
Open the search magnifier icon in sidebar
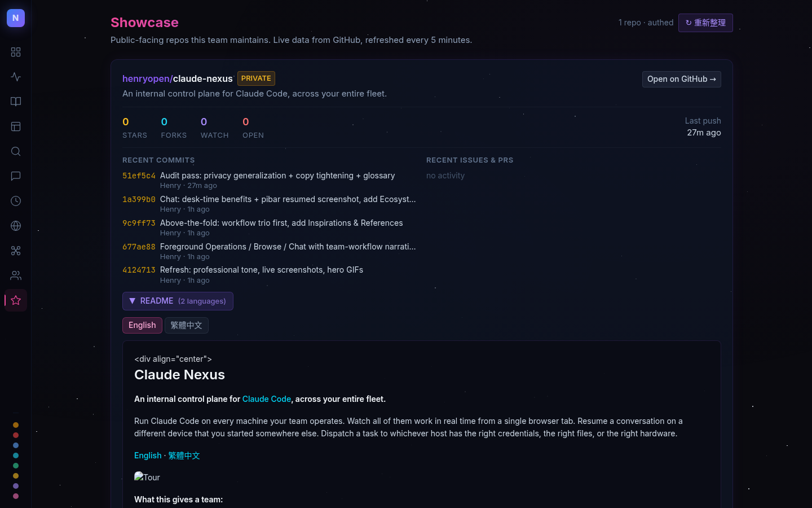coord(16,151)
